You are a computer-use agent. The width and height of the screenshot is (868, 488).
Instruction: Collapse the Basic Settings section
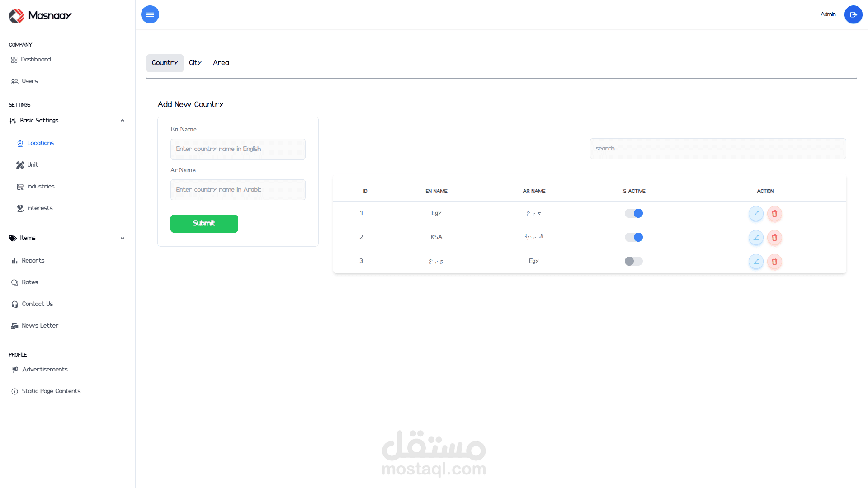pos(122,121)
